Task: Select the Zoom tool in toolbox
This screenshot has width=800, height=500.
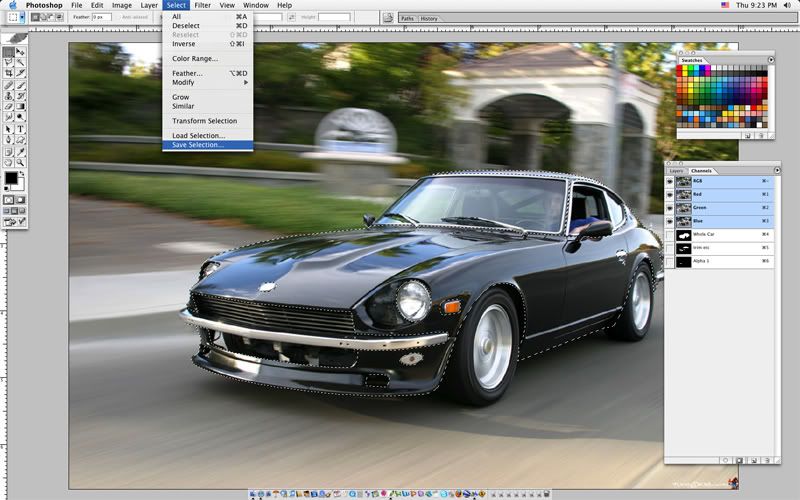Action: tap(22, 161)
